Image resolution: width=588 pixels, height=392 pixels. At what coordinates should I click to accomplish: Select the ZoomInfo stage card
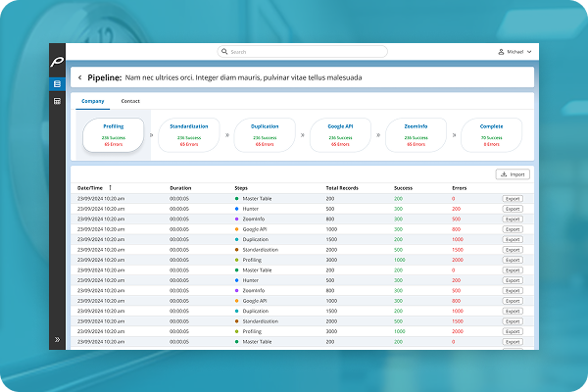tap(415, 136)
